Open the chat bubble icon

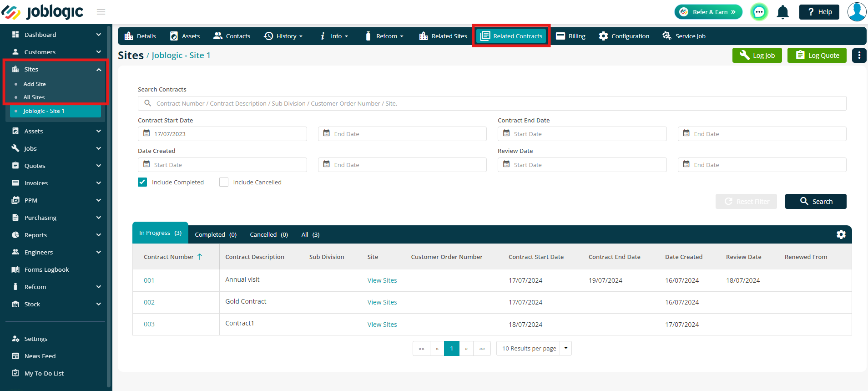coord(759,12)
